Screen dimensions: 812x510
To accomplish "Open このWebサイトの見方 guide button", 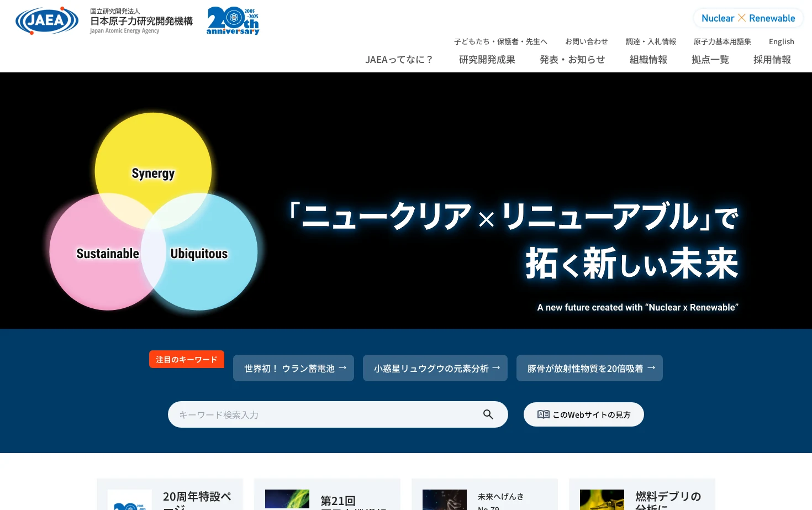I will (584, 414).
